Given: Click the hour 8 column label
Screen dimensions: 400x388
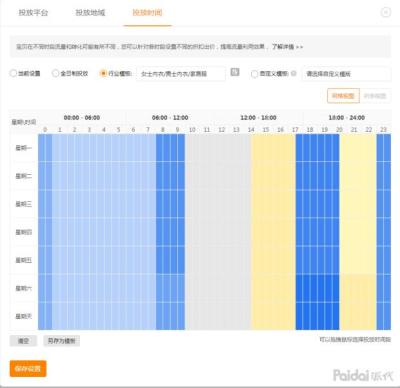Looking at the screenshot, I should coord(163,130).
